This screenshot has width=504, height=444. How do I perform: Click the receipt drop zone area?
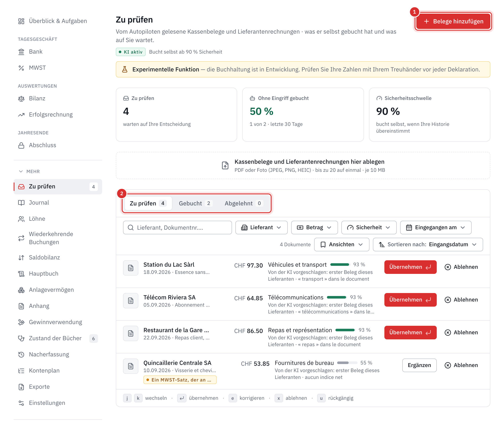(x=303, y=166)
